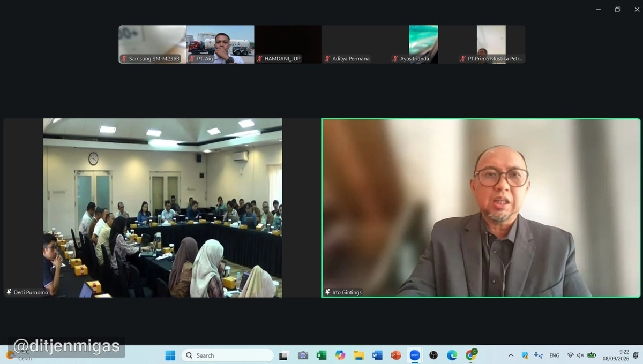The width and height of the screenshot is (643, 364).
Task: Open the Wi-Fi network status icon
Action: pos(570,355)
